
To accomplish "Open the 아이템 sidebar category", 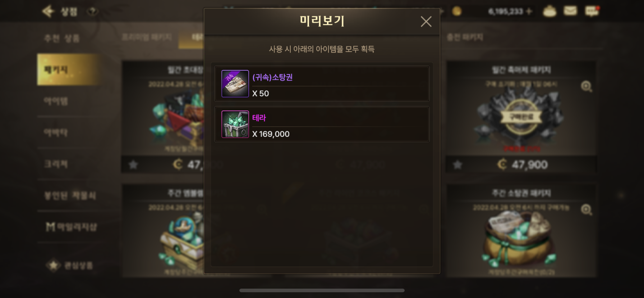I will pyautogui.click(x=68, y=101).
